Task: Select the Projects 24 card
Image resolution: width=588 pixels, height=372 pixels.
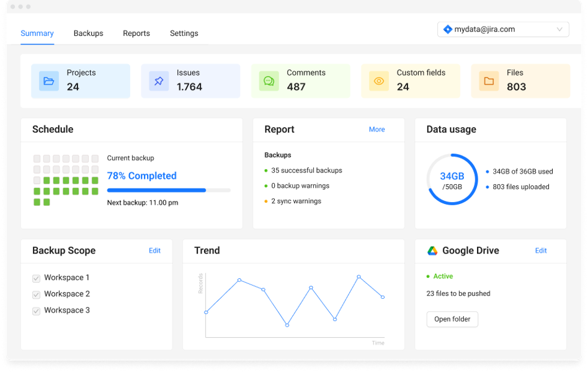Action: 81,81
